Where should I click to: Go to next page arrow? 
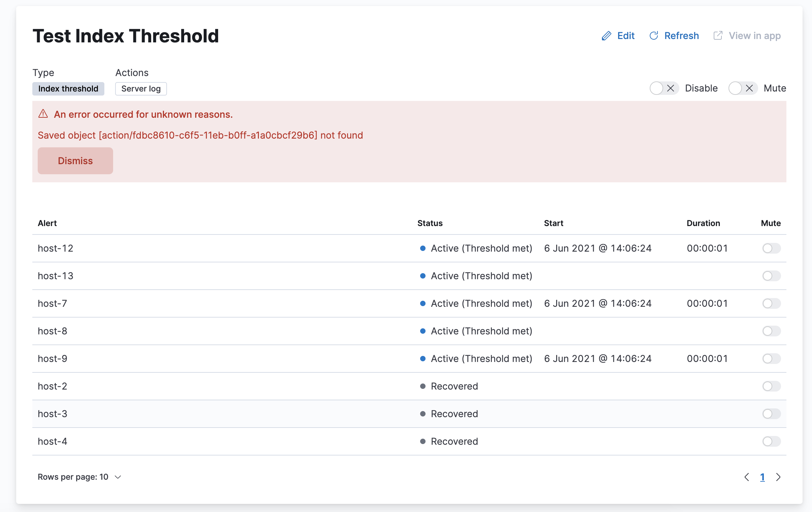pos(778,477)
